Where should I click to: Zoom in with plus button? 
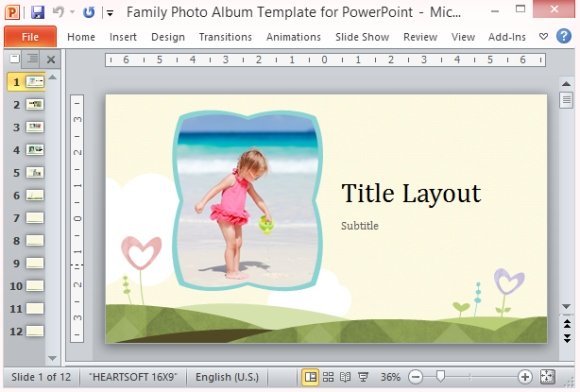point(525,377)
